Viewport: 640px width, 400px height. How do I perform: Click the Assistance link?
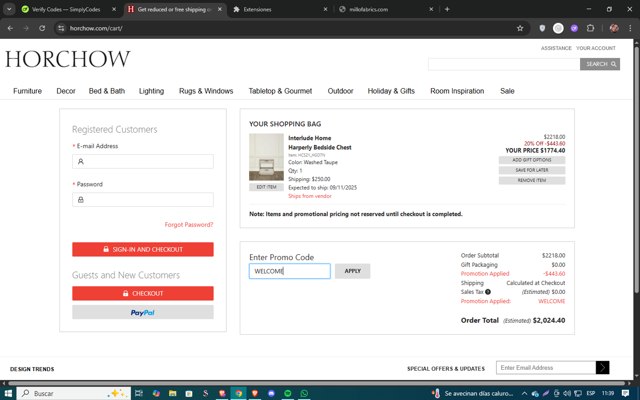[556, 48]
